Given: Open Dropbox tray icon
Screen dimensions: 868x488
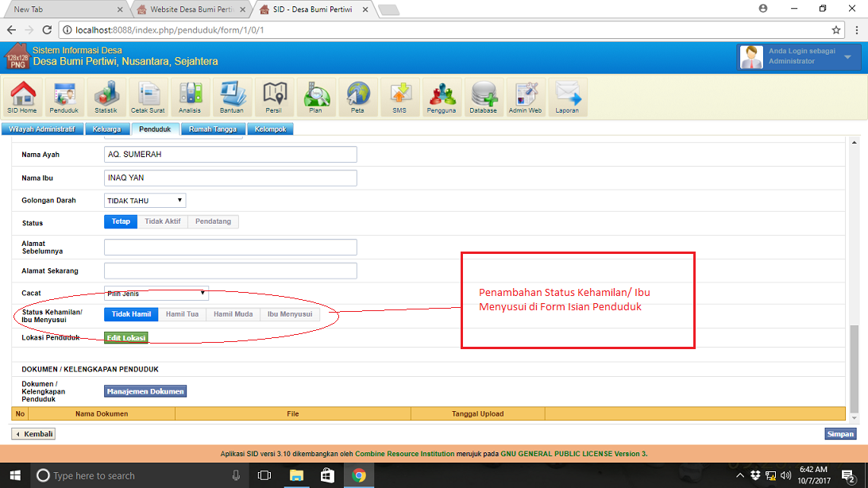Looking at the screenshot, I should (x=755, y=475).
